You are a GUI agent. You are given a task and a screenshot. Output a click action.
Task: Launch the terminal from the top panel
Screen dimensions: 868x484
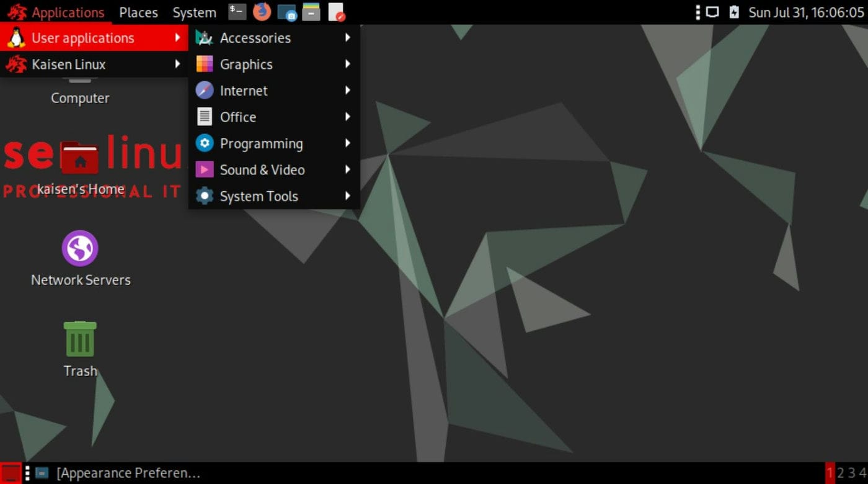[x=236, y=11]
